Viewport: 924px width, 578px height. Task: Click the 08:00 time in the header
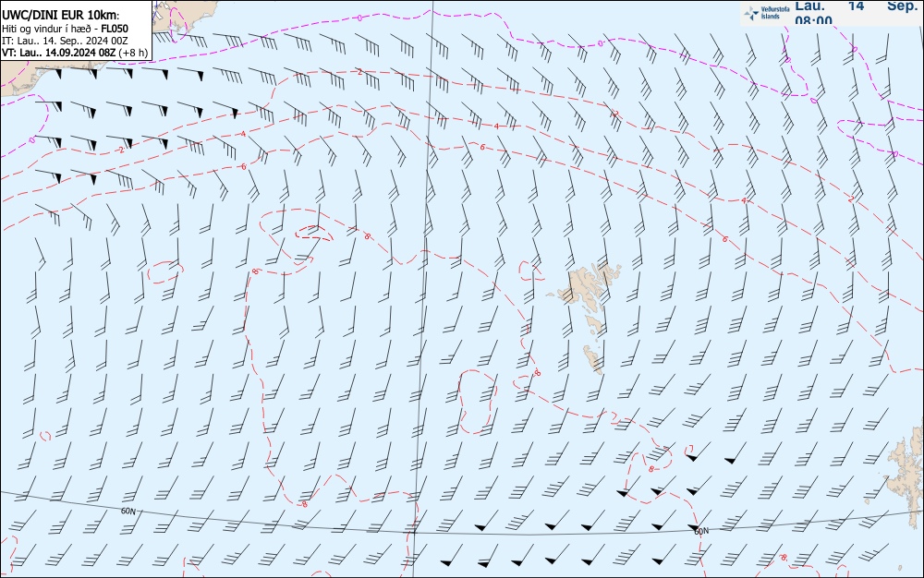(x=813, y=20)
